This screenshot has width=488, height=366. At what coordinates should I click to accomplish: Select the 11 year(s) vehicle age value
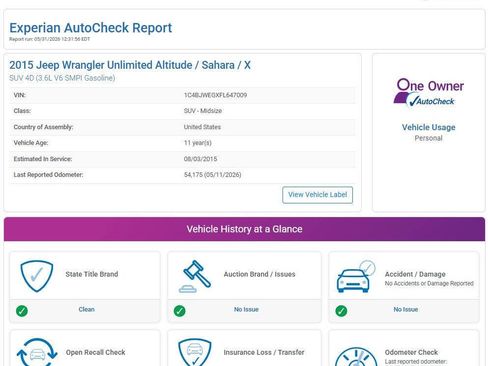click(198, 143)
